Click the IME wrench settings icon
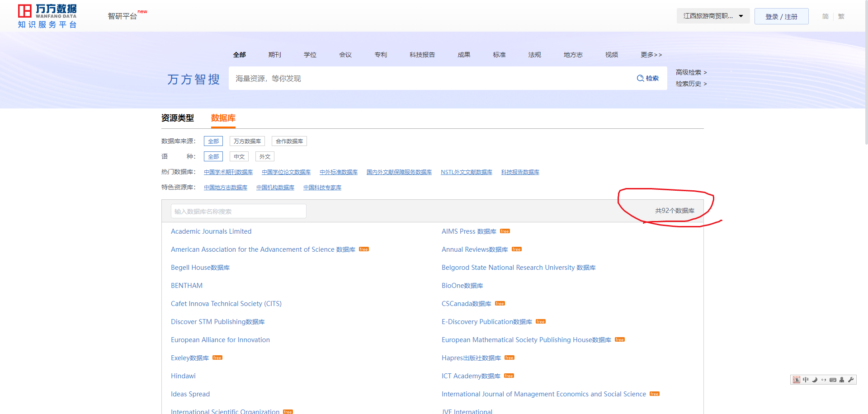Image resolution: width=868 pixels, height=414 pixels. click(851, 380)
